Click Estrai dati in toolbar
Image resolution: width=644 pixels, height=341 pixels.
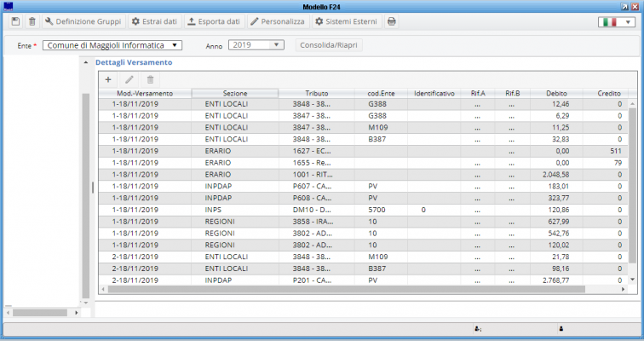(x=155, y=20)
